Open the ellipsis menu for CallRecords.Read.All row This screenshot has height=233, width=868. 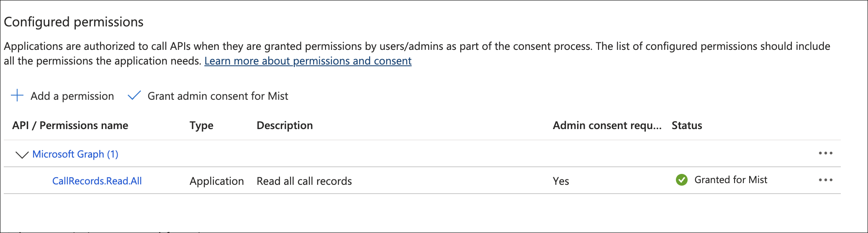pyautogui.click(x=825, y=180)
